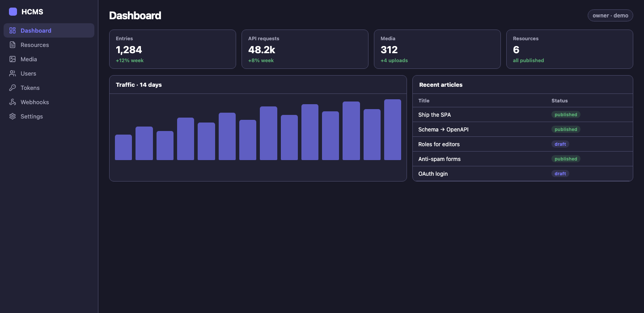Image resolution: width=644 pixels, height=313 pixels.
Task: Click the owner · demo badge
Action: (x=610, y=15)
